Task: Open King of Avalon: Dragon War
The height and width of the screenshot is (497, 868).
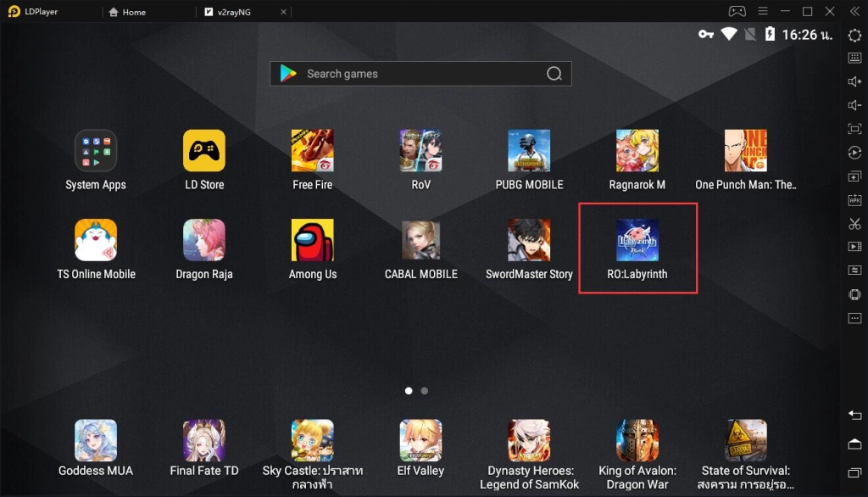Action: (x=637, y=440)
